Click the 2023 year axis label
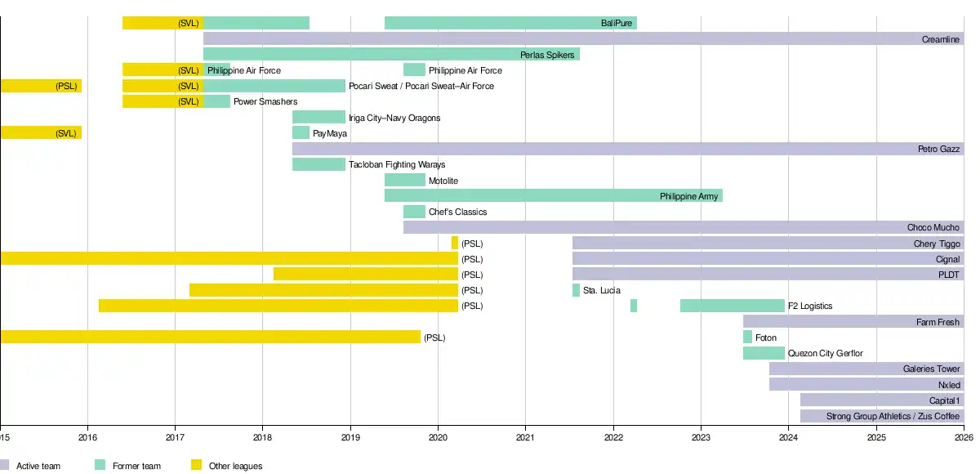This screenshot has width=980, height=474. [x=701, y=437]
